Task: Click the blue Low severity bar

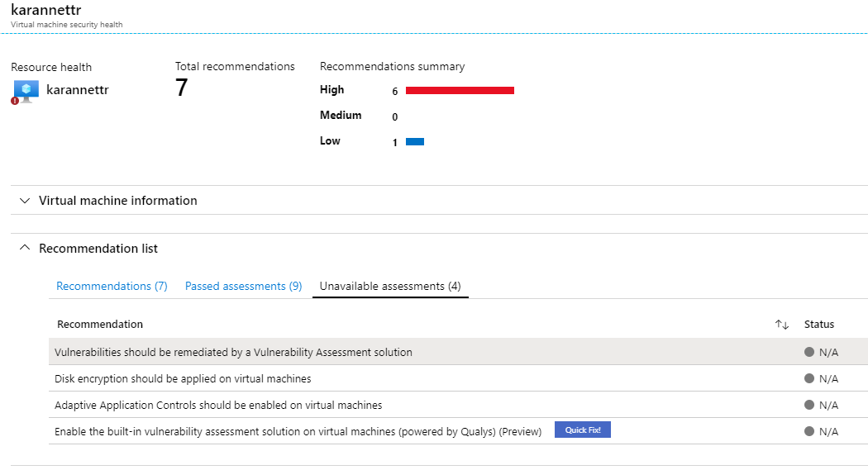Action: pos(415,142)
